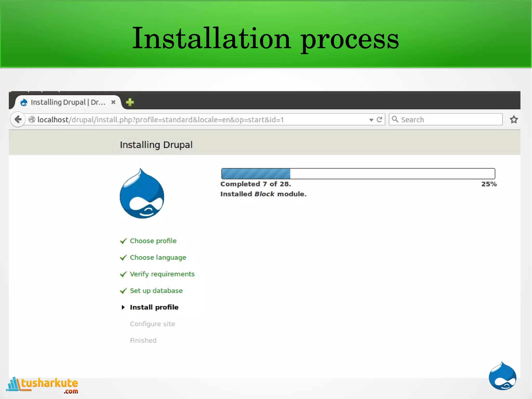Click the Drupal favicon in the tab

point(24,102)
